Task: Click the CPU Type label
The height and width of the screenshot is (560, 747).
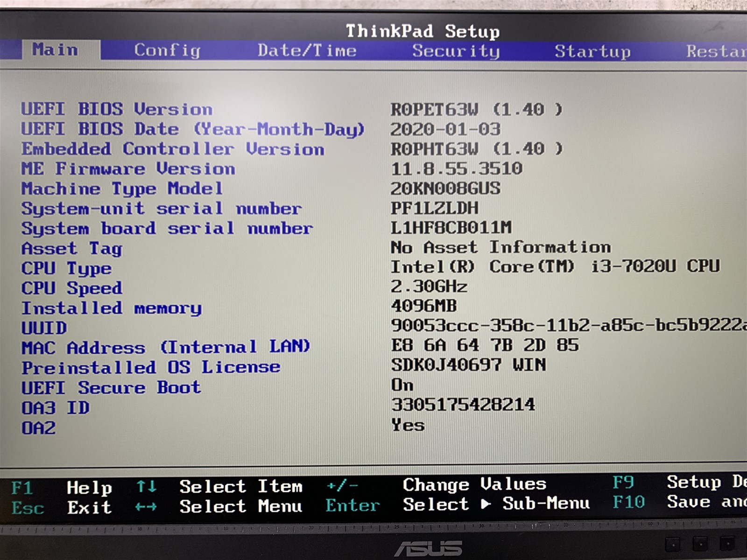Action: coord(66,269)
